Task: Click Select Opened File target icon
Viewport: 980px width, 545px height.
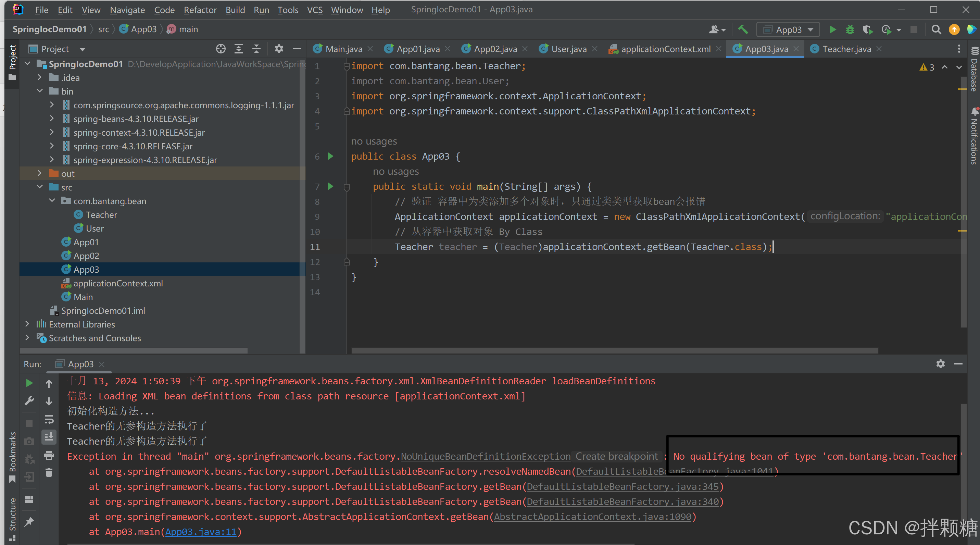Action: tap(221, 49)
